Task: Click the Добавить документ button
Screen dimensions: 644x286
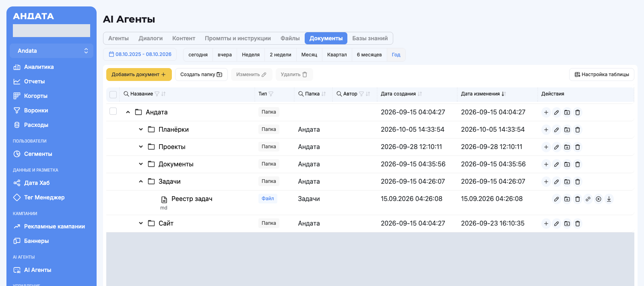Action: tap(139, 75)
